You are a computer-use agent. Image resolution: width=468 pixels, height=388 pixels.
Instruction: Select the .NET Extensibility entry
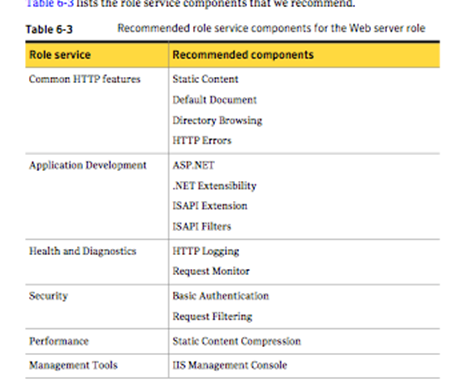click(x=215, y=186)
